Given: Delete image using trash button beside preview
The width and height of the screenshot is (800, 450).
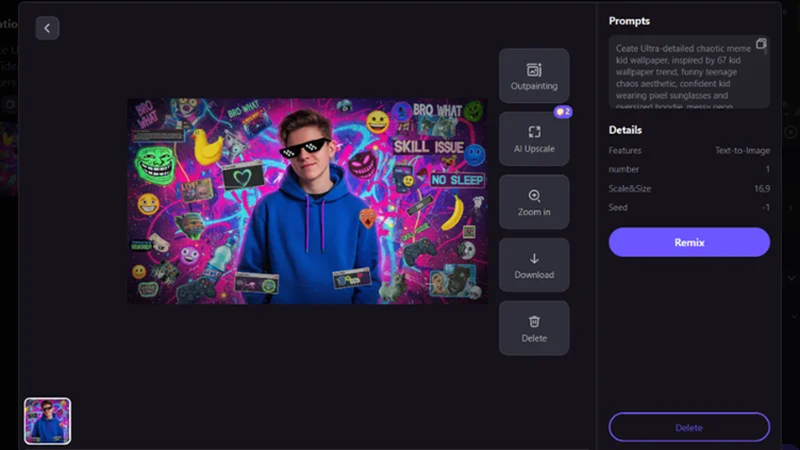Looking at the screenshot, I should pyautogui.click(x=534, y=328).
